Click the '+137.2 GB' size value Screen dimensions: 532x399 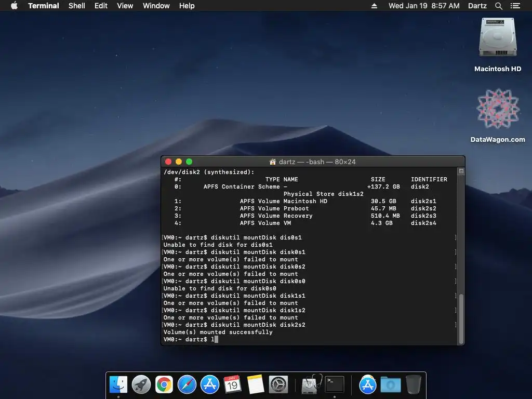(x=383, y=187)
